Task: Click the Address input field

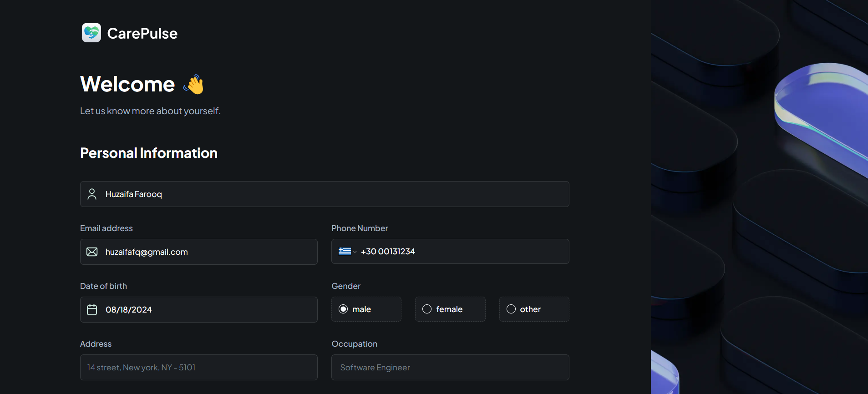Action: (199, 368)
